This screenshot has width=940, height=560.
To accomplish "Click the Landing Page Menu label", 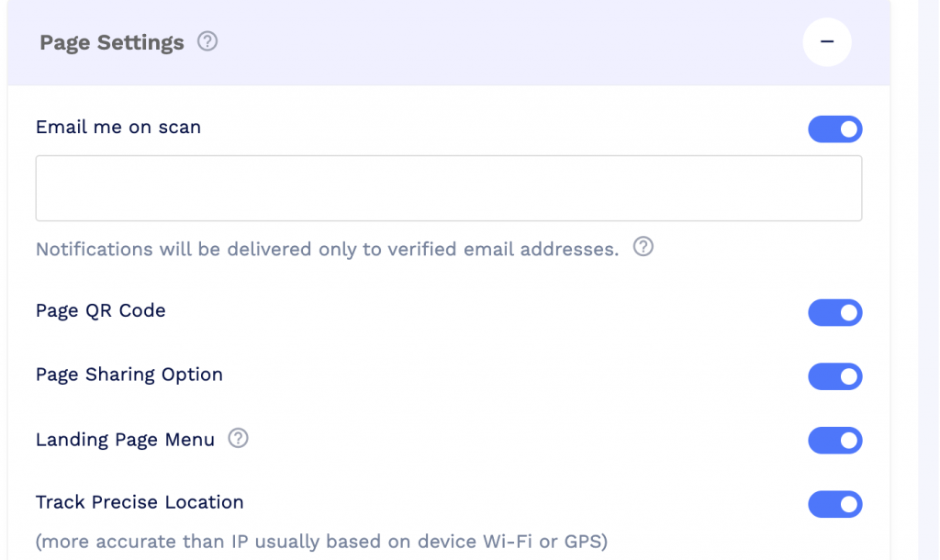I will (125, 440).
